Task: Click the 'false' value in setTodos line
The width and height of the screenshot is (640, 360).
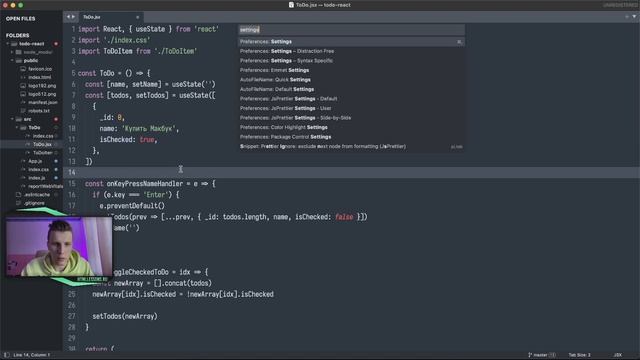Action: click(344, 217)
